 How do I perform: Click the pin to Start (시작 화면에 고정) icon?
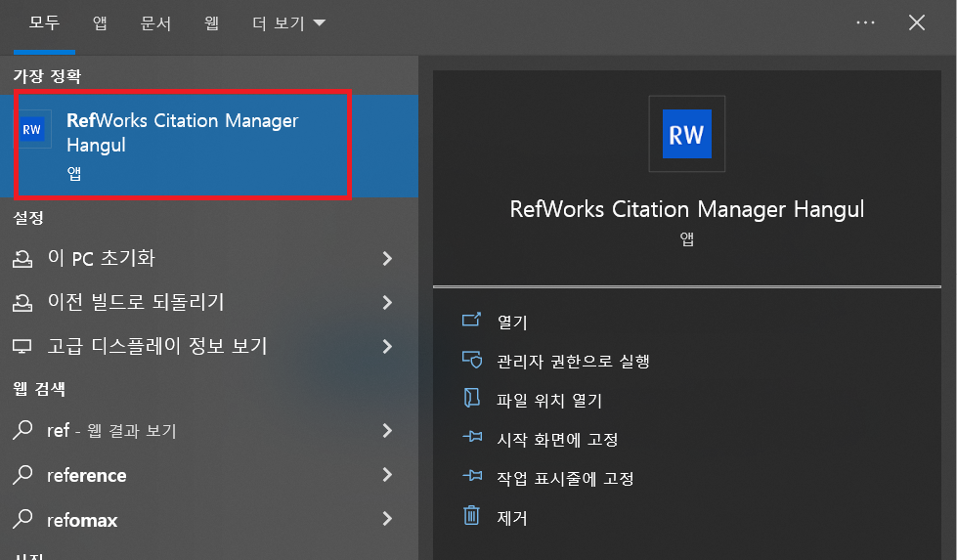click(472, 439)
